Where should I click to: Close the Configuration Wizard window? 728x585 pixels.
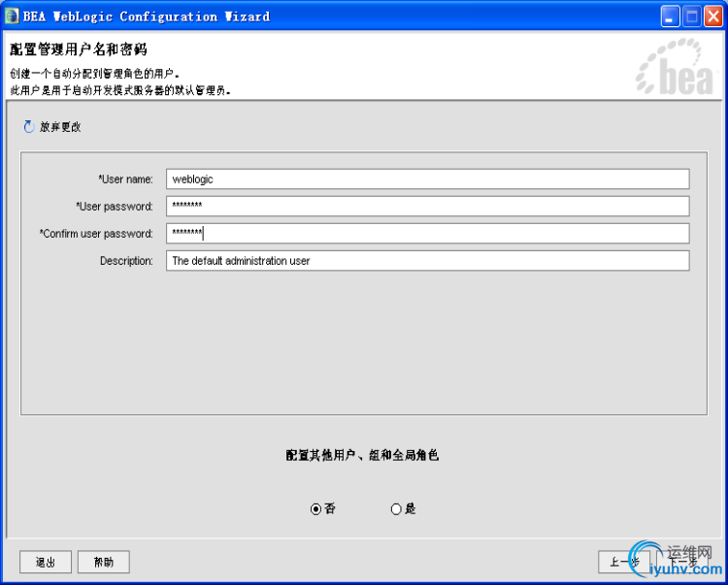click(x=713, y=16)
